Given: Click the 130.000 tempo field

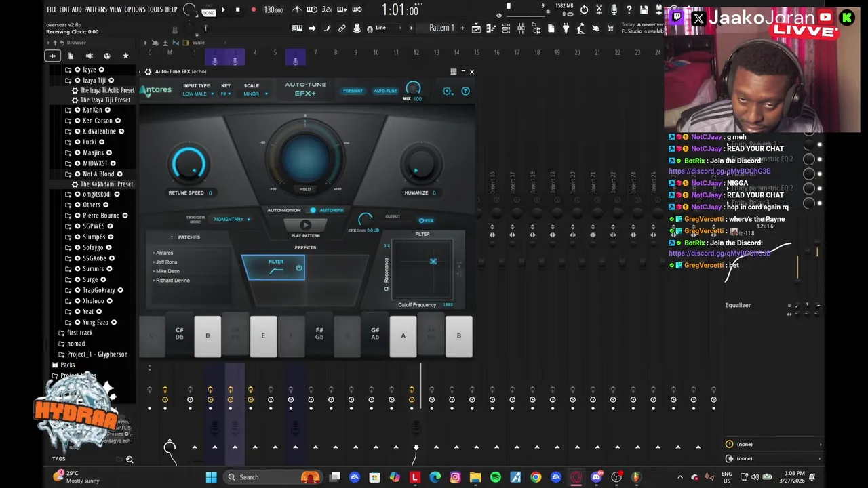Looking at the screenshot, I should 273,9.
